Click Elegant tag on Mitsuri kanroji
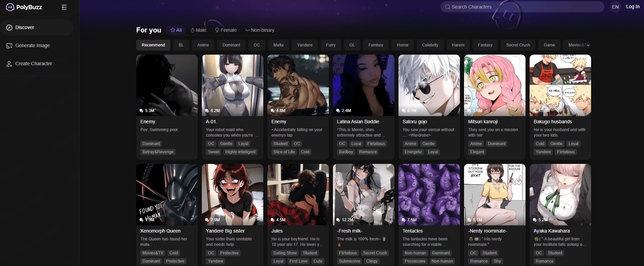 click(477, 152)
